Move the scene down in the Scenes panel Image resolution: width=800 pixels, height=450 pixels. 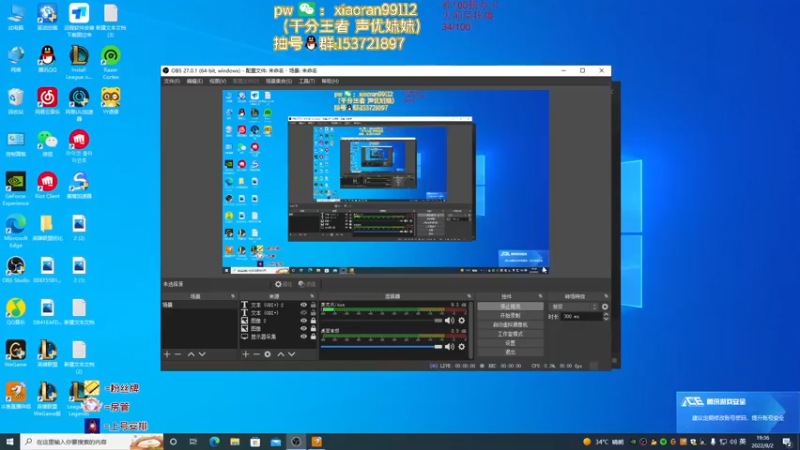[202, 354]
